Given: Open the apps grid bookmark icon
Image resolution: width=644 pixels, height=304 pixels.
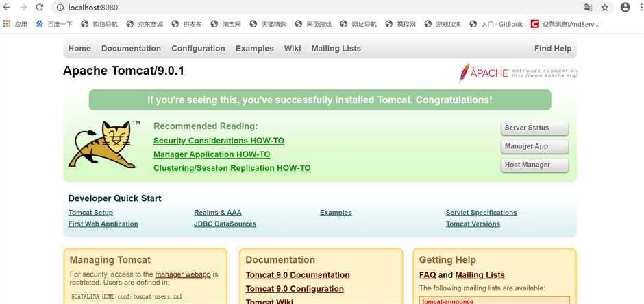Looking at the screenshot, I should point(7,24).
